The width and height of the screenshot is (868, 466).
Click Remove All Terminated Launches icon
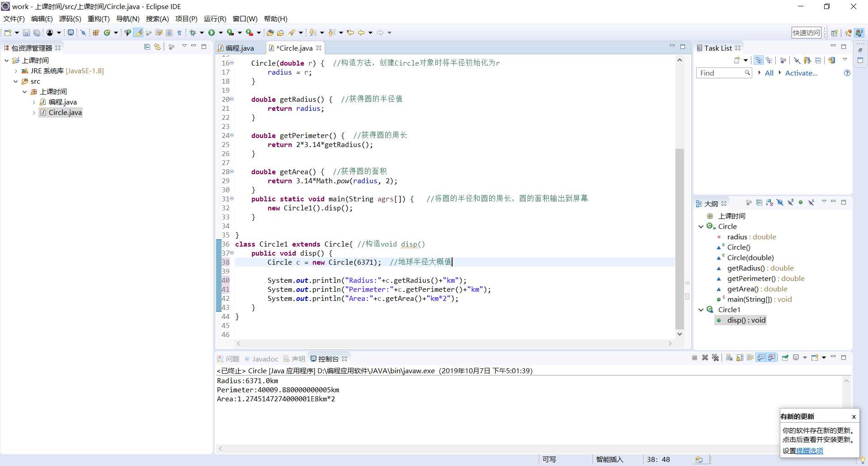pos(715,358)
